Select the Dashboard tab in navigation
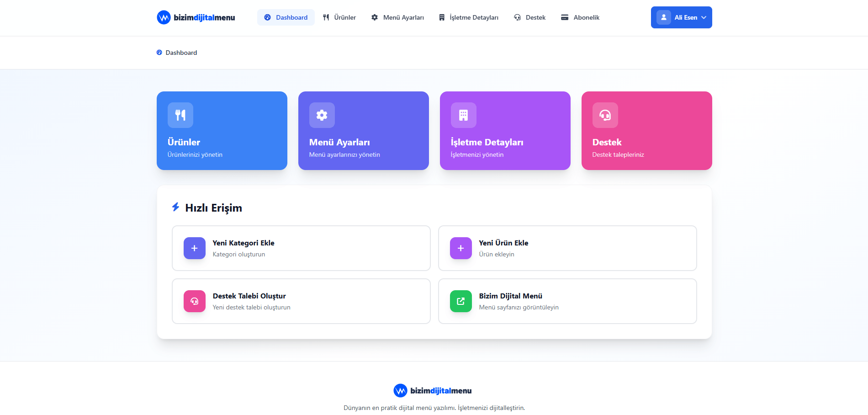868x415 pixels. (x=286, y=17)
